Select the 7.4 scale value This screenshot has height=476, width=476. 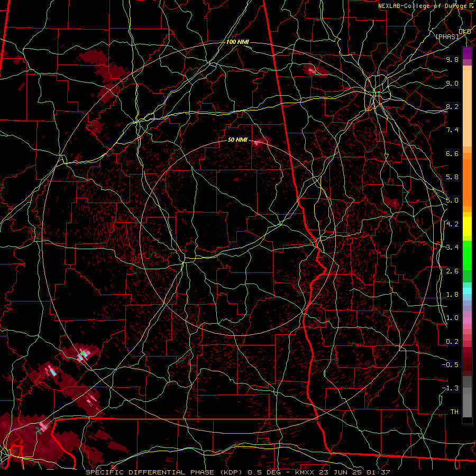452,130
